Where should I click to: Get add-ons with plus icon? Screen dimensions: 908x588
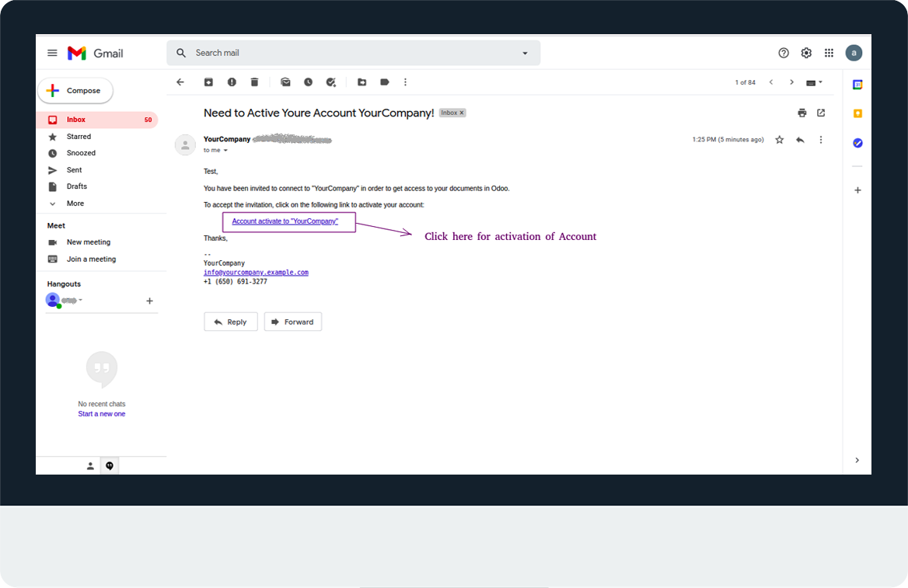[857, 190]
